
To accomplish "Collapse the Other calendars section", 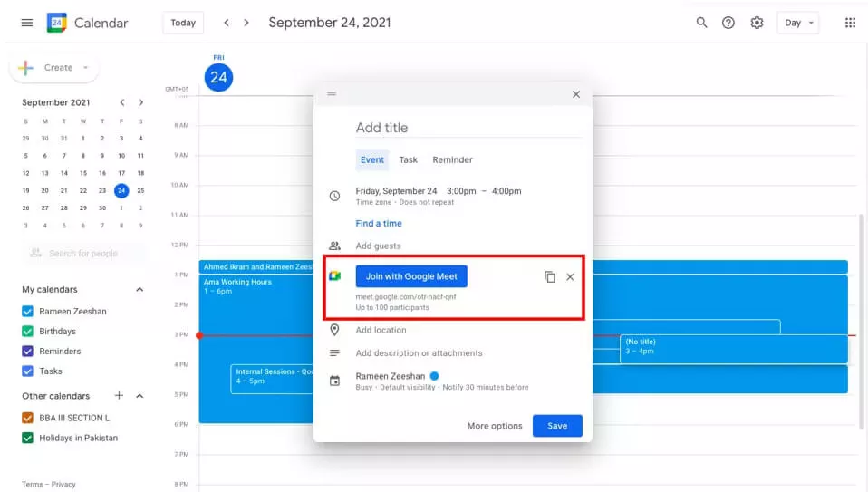I will [140, 396].
